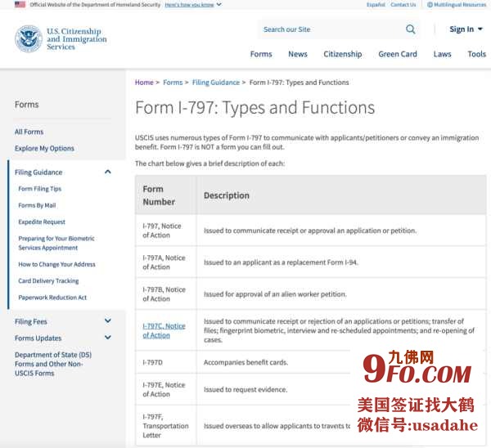This screenshot has width=491, height=448.
Task: Click the "I-797E, Notice of Action" cell
Action: (166, 389)
